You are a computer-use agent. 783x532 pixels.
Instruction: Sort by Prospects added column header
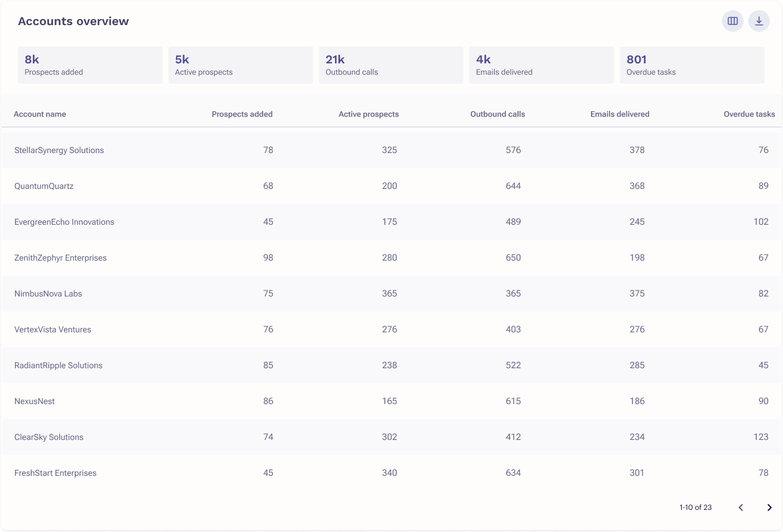pos(242,114)
